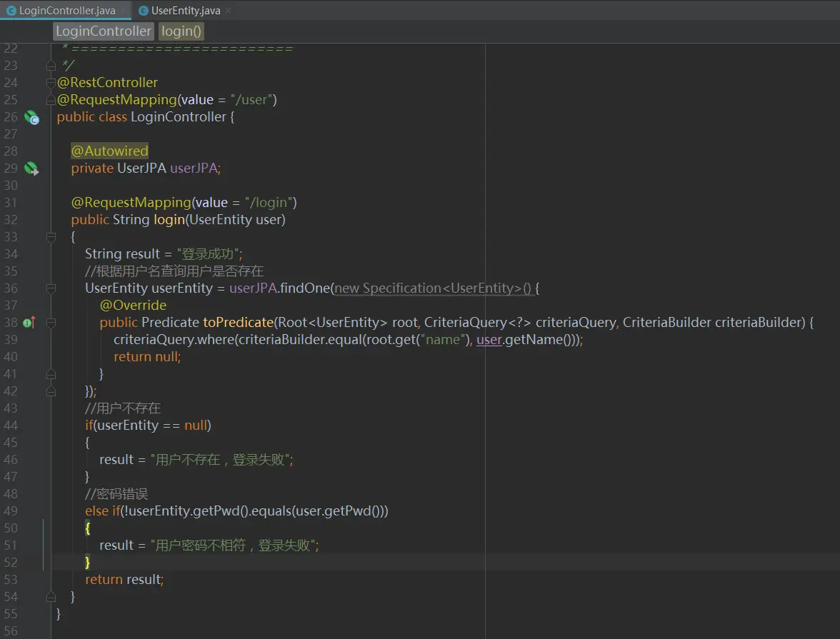Click the else if getPwd condition on line 49
This screenshot has height=639, width=840.
pos(236,511)
